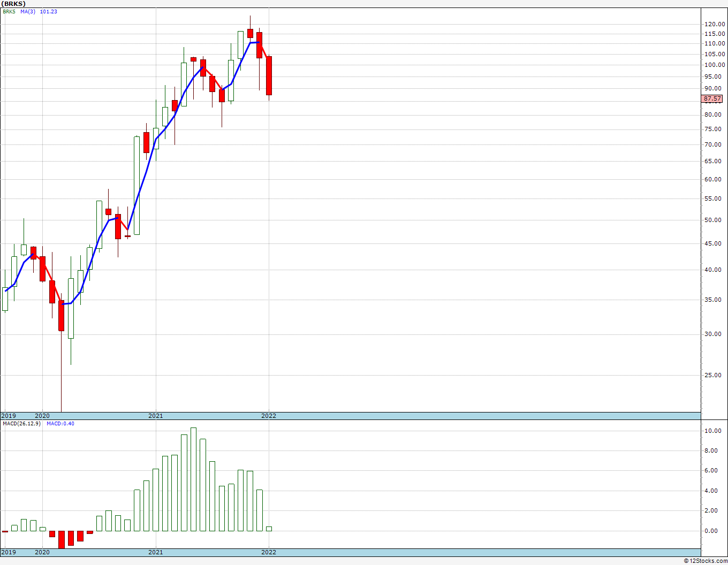Select the 115.00 price axis label

pyautogui.click(x=715, y=34)
